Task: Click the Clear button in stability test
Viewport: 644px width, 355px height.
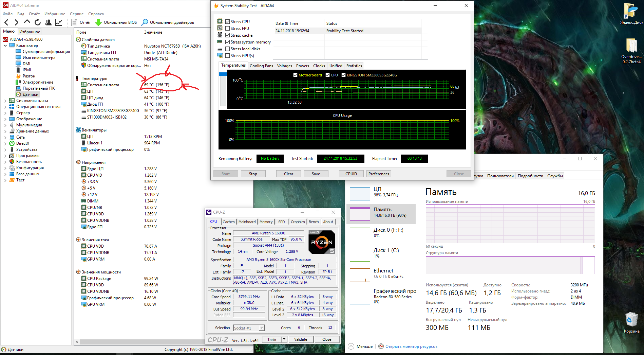Action: tap(289, 174)
